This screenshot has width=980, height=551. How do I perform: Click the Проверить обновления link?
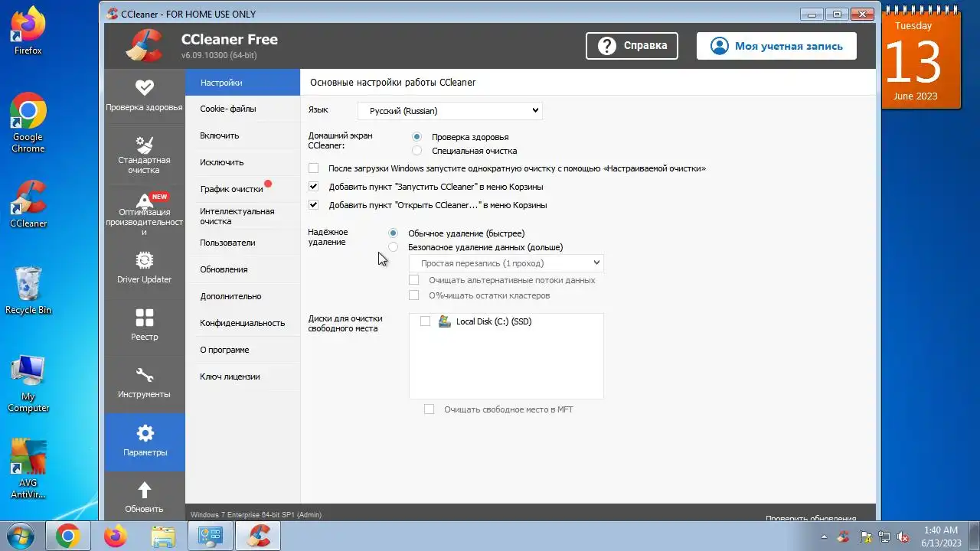click(811, 518)
